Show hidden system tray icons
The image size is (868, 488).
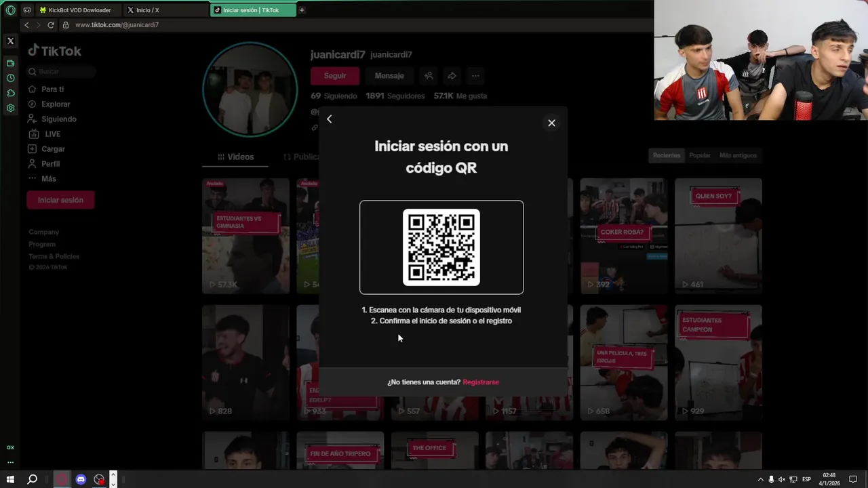click(x=760, y=479)
